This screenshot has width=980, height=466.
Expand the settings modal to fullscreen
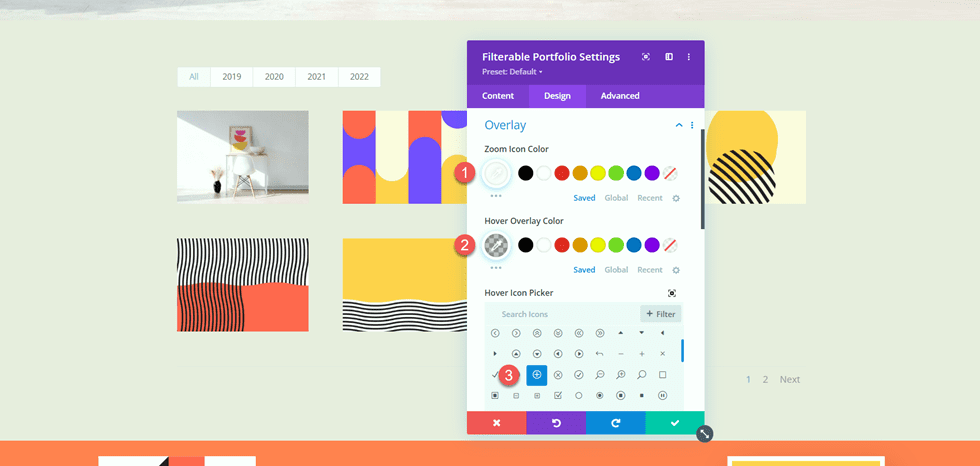click(x=646, y=57)
